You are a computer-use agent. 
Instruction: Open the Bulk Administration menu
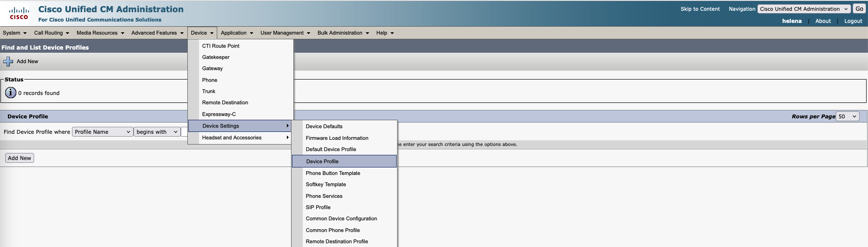(x=343, y=33)
